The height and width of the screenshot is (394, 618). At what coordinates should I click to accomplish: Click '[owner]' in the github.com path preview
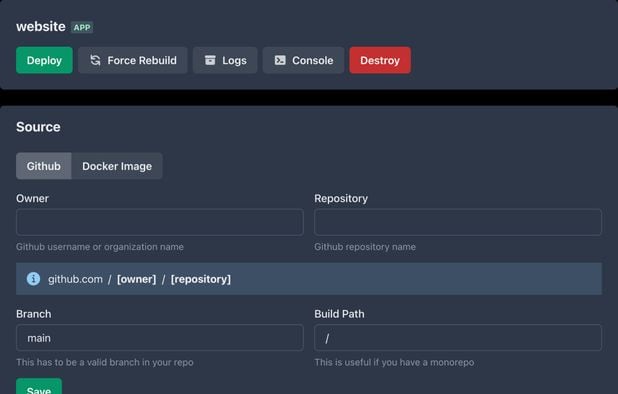coord(136,279)
